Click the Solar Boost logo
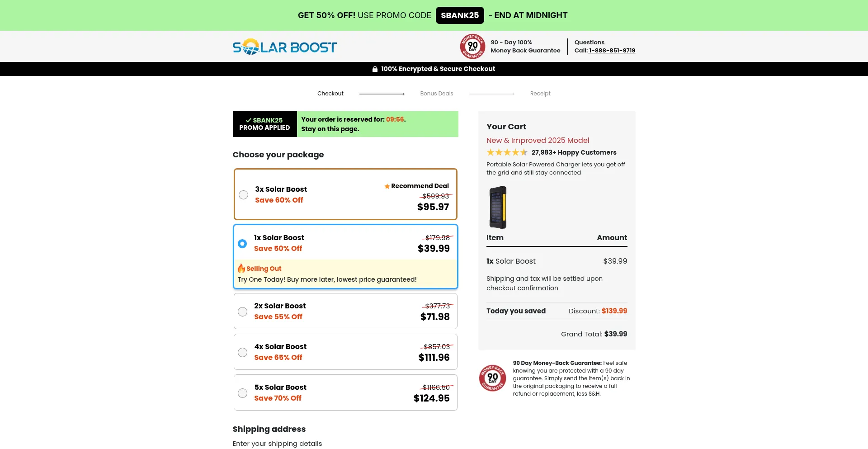This screenshot has height=449, width=868. coord(284,47)
